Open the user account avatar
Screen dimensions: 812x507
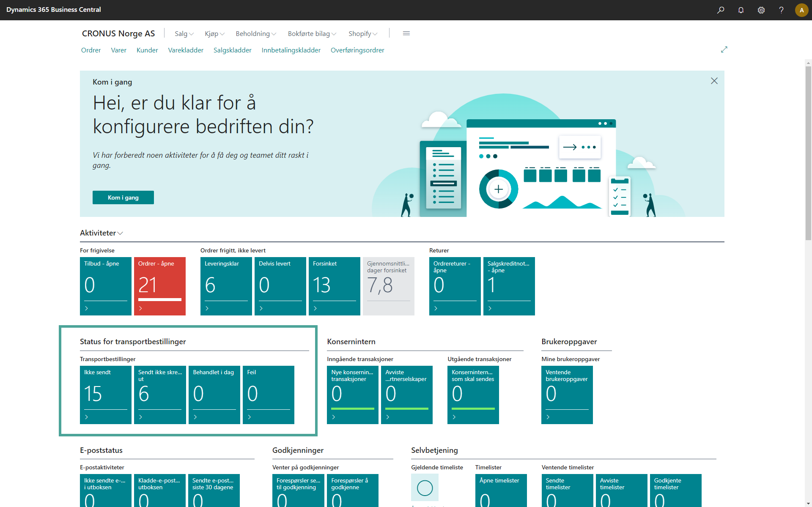point(801,10)
